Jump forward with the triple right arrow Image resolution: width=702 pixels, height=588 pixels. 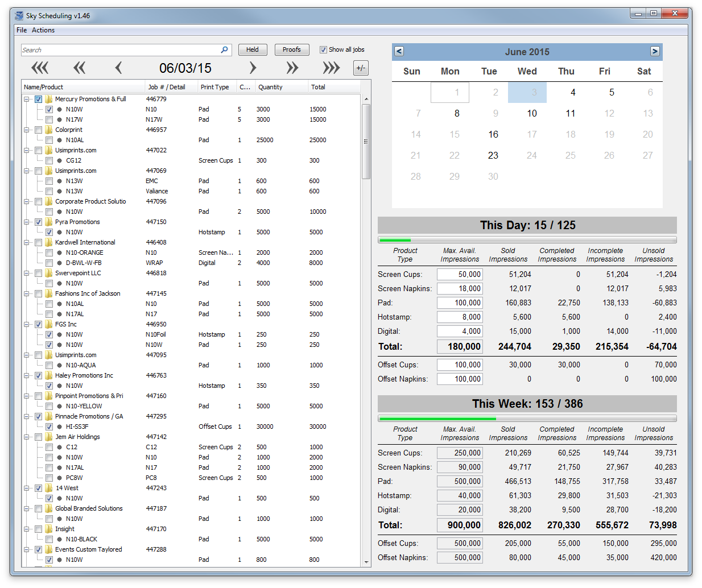(331, 68)
